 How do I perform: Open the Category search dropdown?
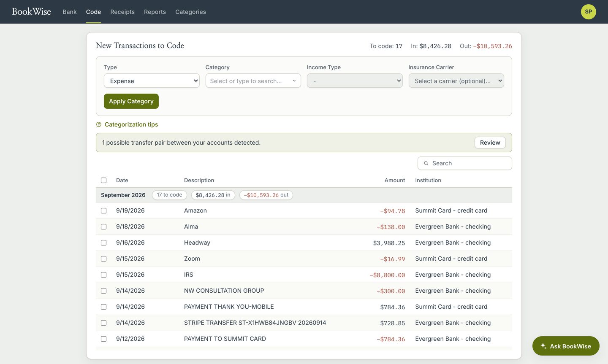point(253,81)
